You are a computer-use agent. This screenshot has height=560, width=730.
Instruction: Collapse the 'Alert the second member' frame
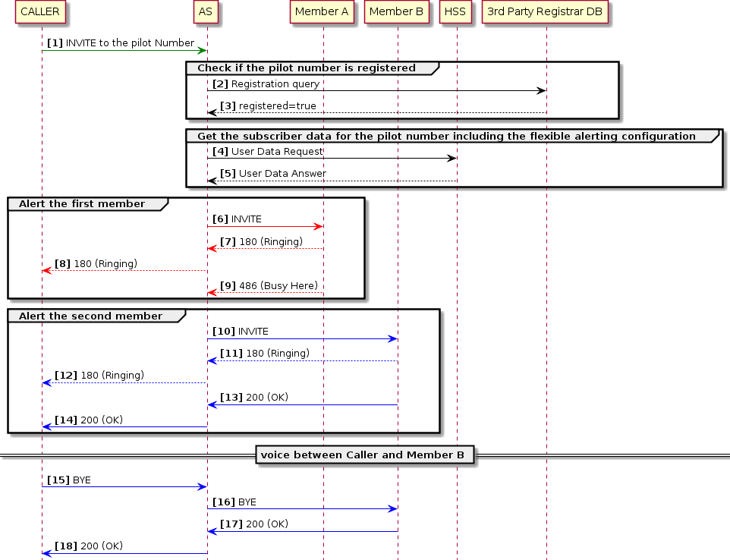point(90,316)
